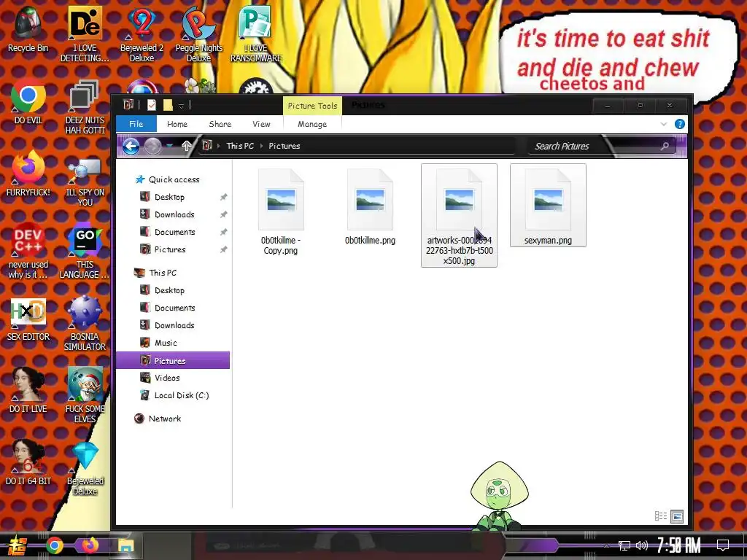Open the 'ILL SPY ON YOU' shortcut

pyautogui.click(x=85, y=179)
